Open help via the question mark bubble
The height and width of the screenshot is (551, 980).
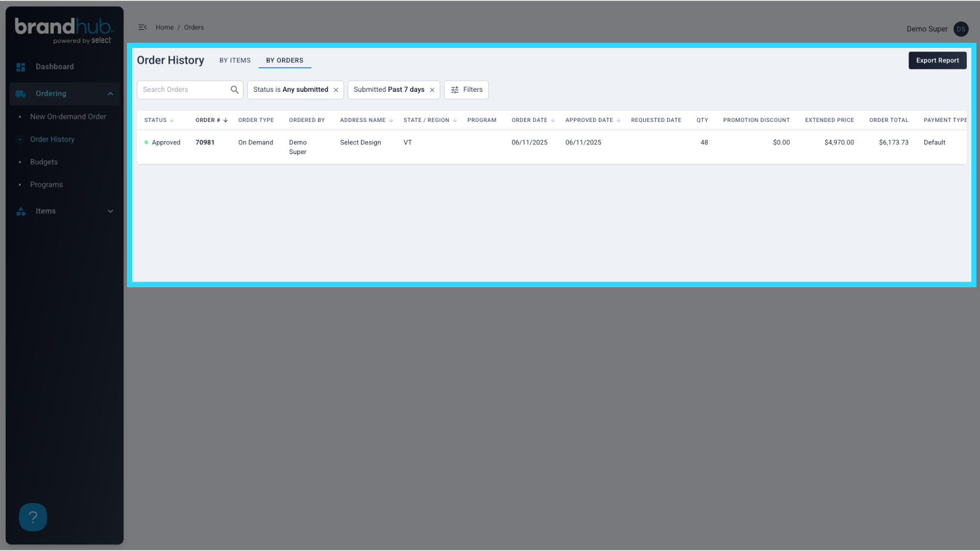pos(33,517)
